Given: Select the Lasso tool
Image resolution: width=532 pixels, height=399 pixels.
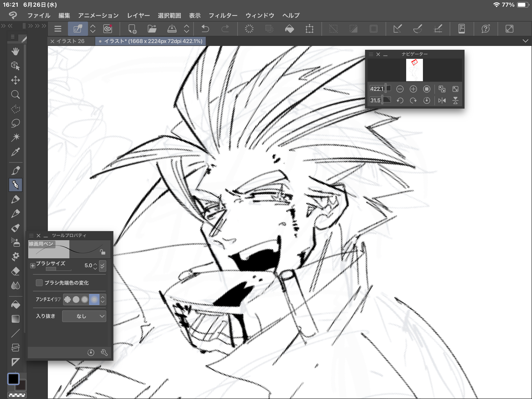Looking at the screenshot, I should [x=15, y=123].
